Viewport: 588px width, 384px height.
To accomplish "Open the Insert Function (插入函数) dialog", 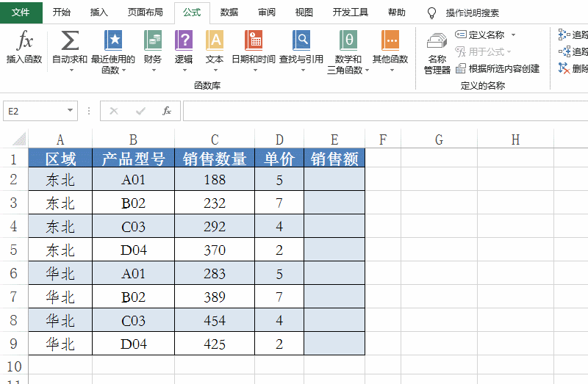I will pos(24,47).
